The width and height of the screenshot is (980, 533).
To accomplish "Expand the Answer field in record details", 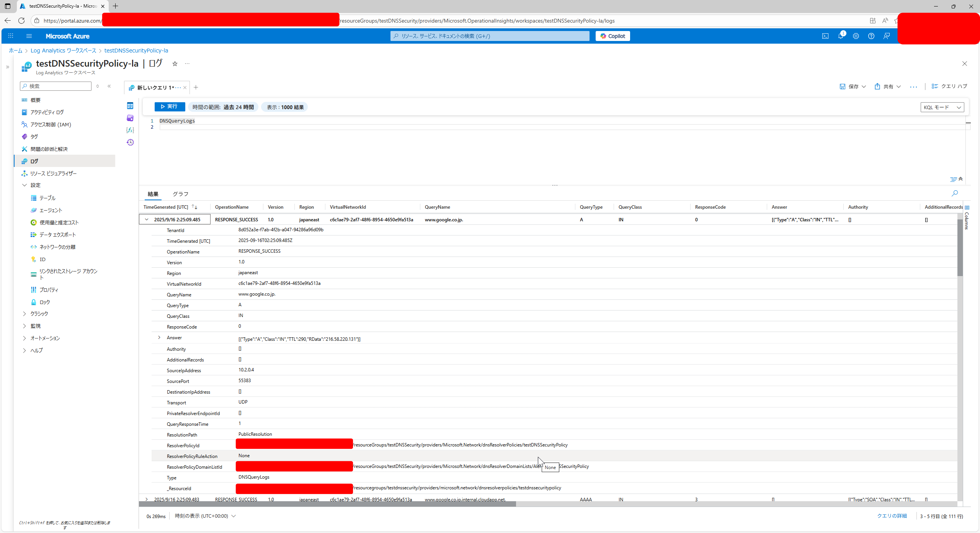I will pos(159,338).
